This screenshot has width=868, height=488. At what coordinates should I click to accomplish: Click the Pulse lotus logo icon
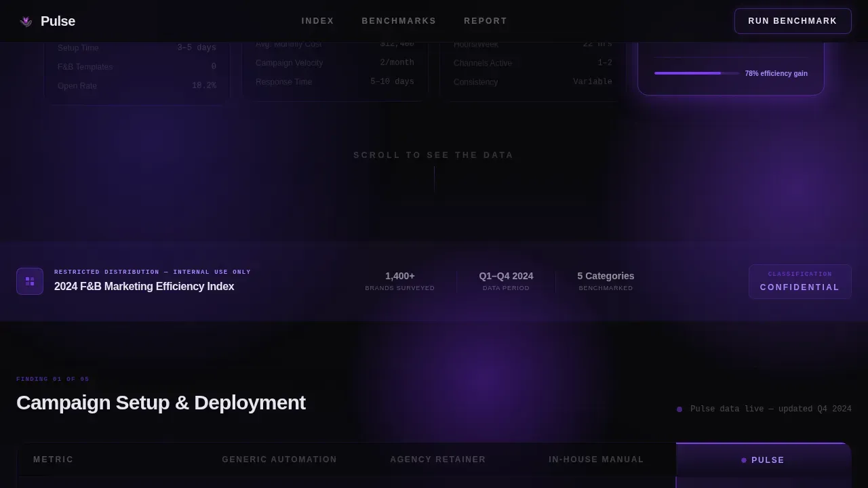pyautogui.click(x=26, y=21)
